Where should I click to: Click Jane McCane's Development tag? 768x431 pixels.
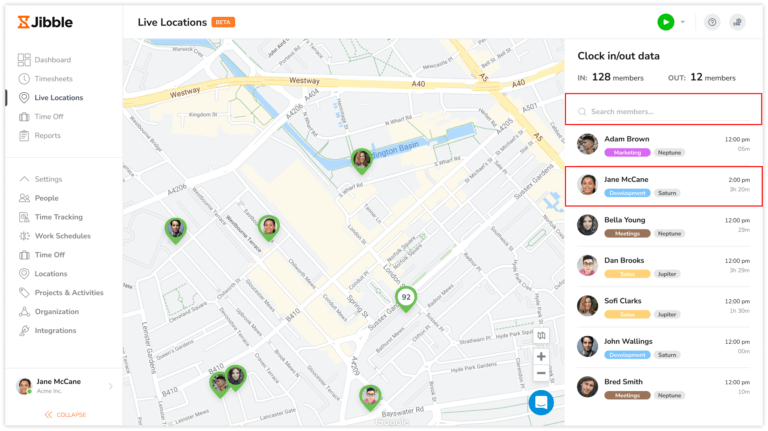pos(627,193)
